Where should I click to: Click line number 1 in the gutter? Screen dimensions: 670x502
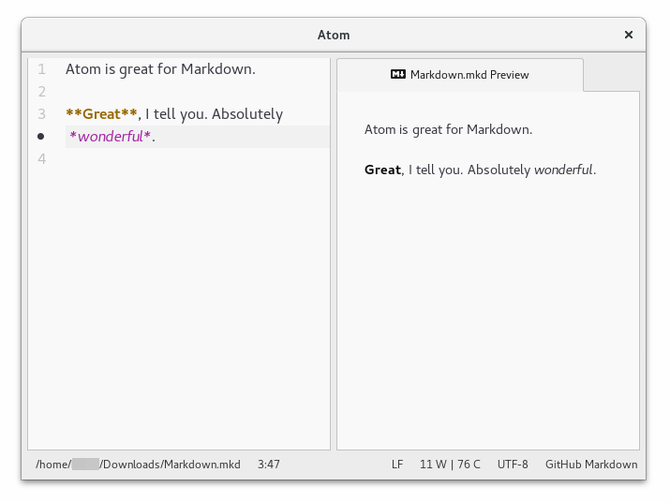(x=41, y=69)
